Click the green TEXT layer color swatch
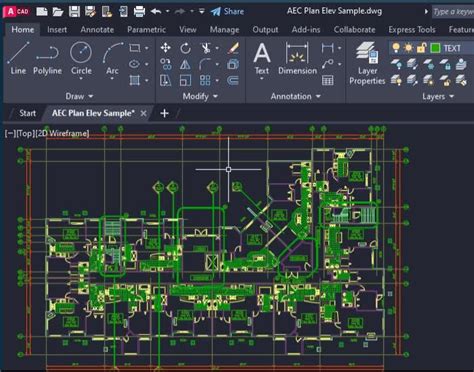 click(x=435, y=48)
